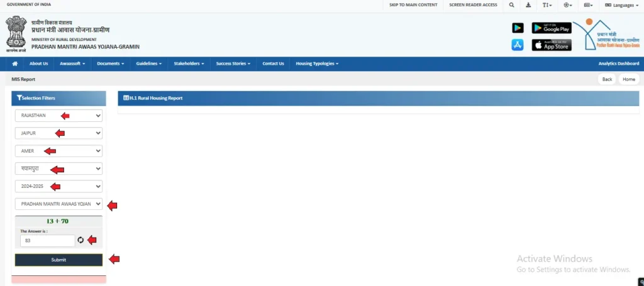Click the Government of India text
644x286 pixels.
[x=29, y=4]
